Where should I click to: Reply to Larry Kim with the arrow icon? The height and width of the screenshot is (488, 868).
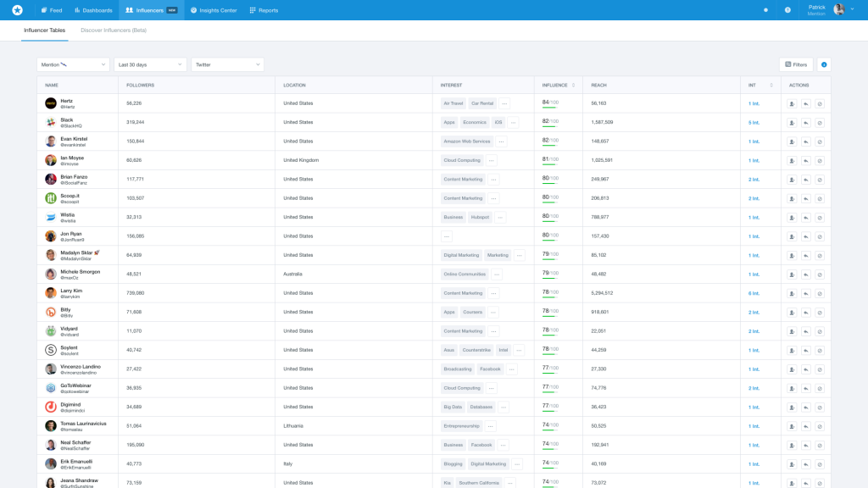pos(806,293)
